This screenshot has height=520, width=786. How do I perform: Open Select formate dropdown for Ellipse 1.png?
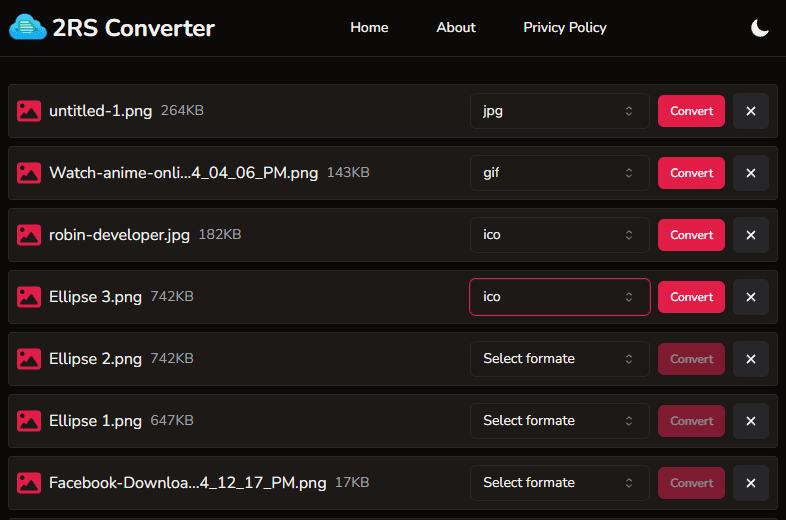click(559, 421)
